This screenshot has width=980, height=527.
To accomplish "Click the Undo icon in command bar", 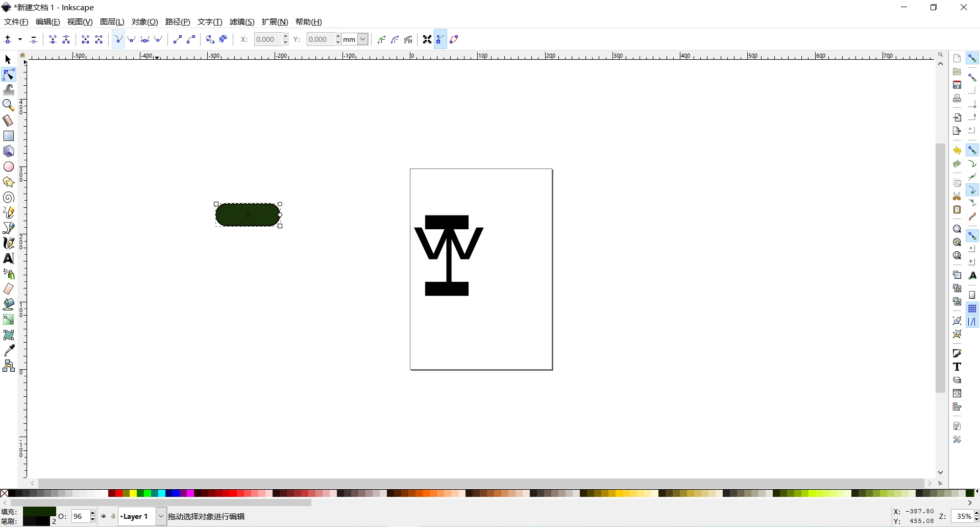I will (x=957, y=151).
